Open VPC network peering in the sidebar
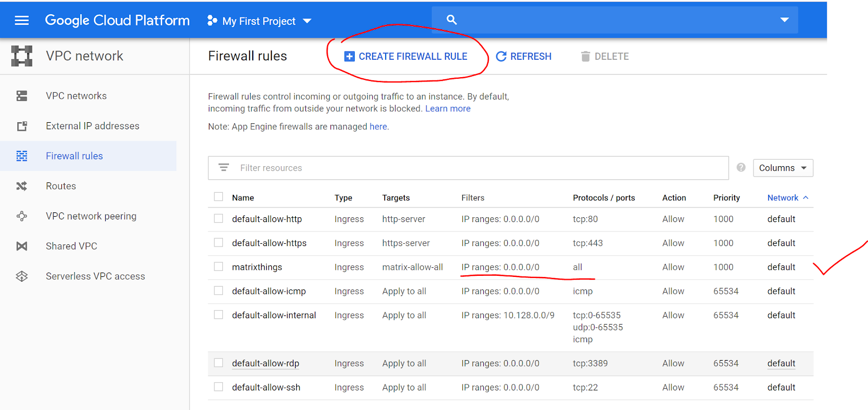The image size is (868, 410). tap(91, 216)
